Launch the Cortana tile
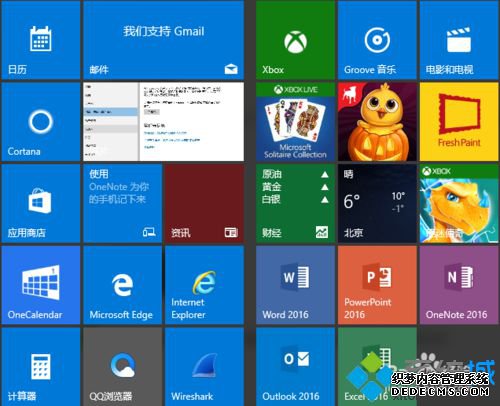 (41, 122)
